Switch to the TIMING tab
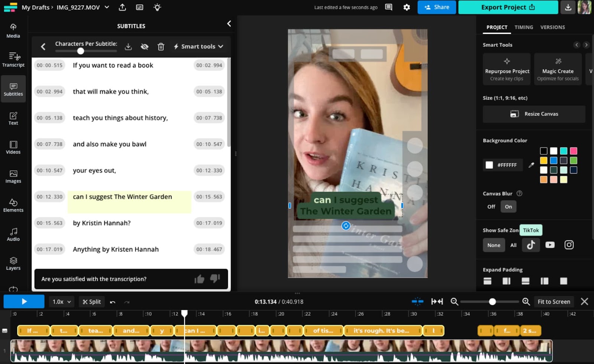The width and height of the screenshot is (594, 364). coord(524,27)
